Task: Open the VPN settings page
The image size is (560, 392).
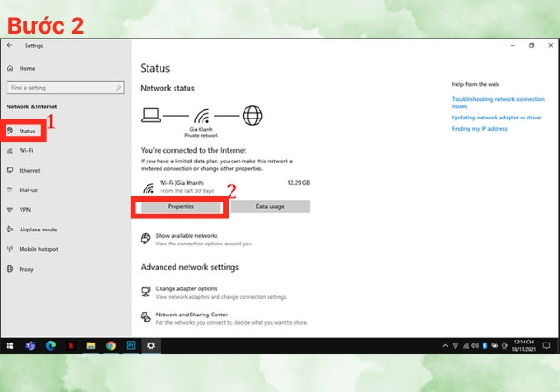Action: coord(19,210)
